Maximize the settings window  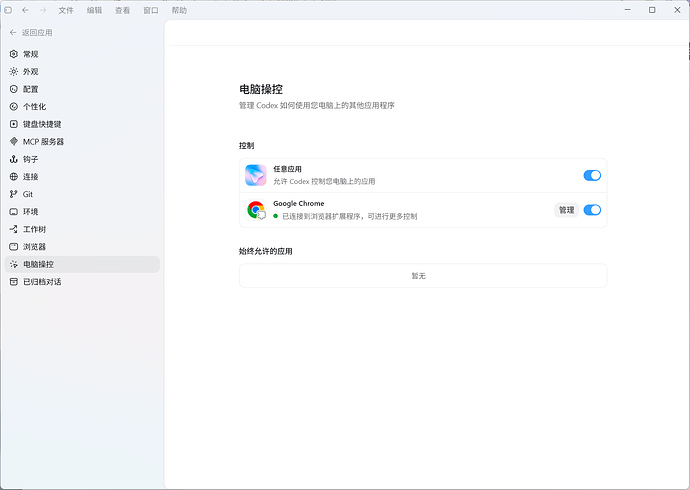click(x=652, y=10)
